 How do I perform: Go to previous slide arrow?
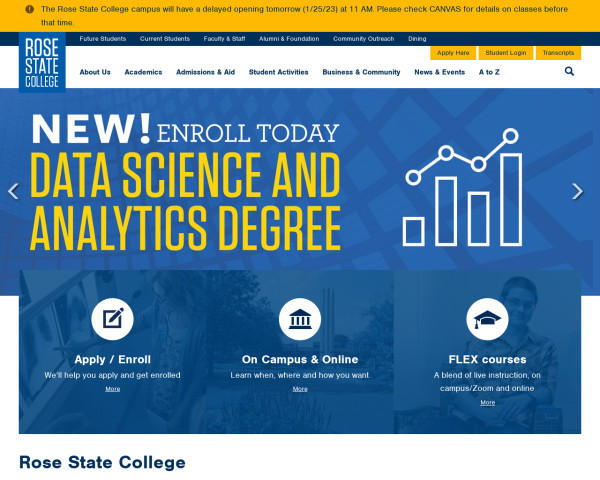(13, 192)
